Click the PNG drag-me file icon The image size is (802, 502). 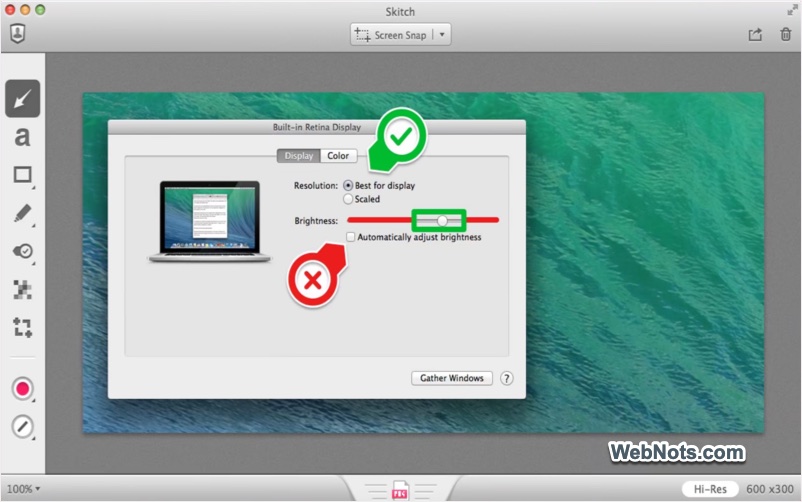[400, 490]
